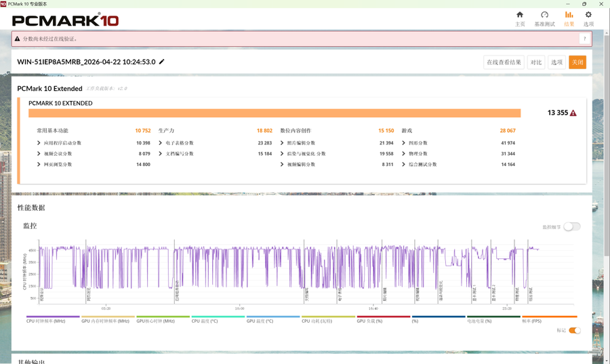Expand 照片编辑分数 row
610x364 pixels.
pos(282,143)
